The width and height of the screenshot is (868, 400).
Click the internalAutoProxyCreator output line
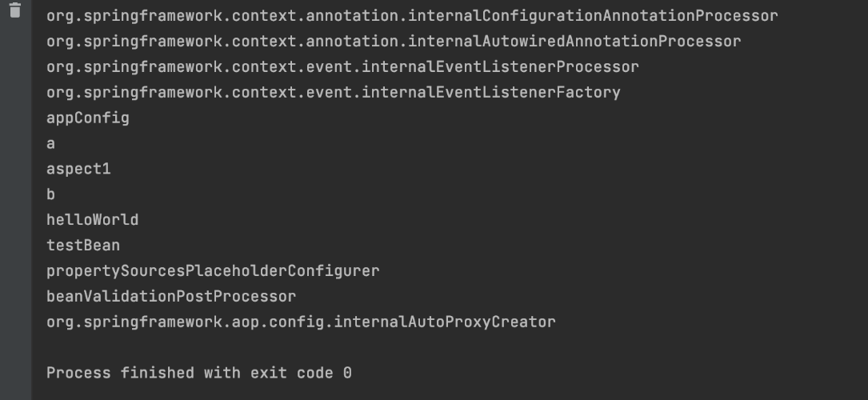click(x=301, y=322)
